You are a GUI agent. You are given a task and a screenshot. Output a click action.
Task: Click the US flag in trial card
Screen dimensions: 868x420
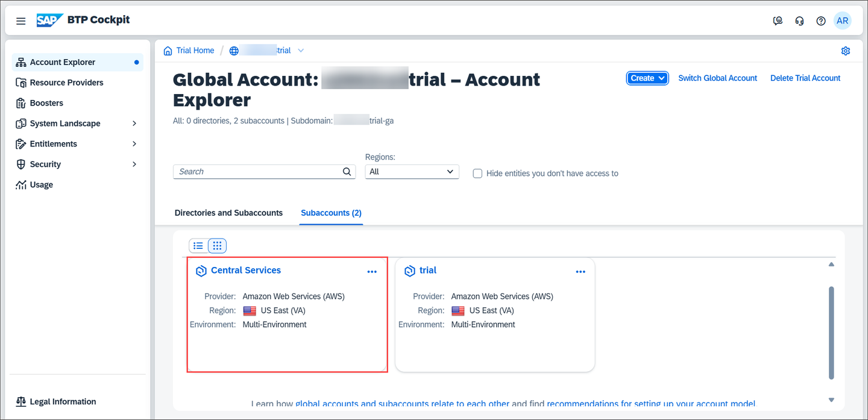click(x=458, y=311)
